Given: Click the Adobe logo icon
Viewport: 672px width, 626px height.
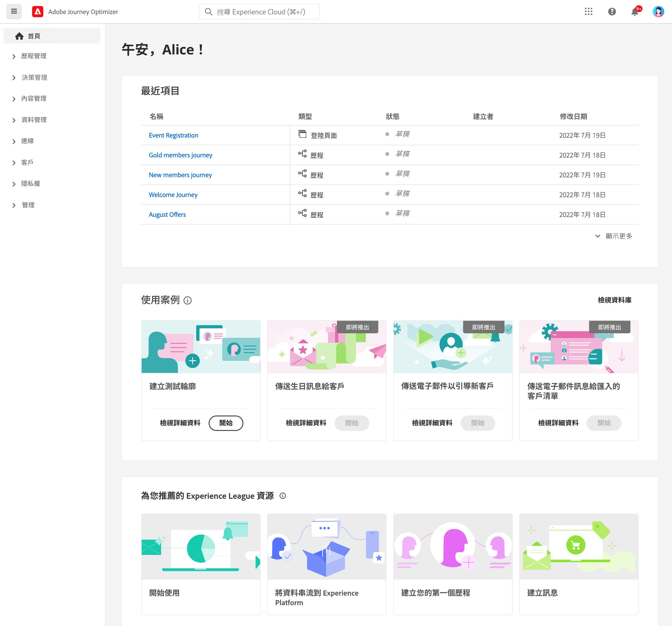Looking at the screenshot, I should tap(37, 12).
